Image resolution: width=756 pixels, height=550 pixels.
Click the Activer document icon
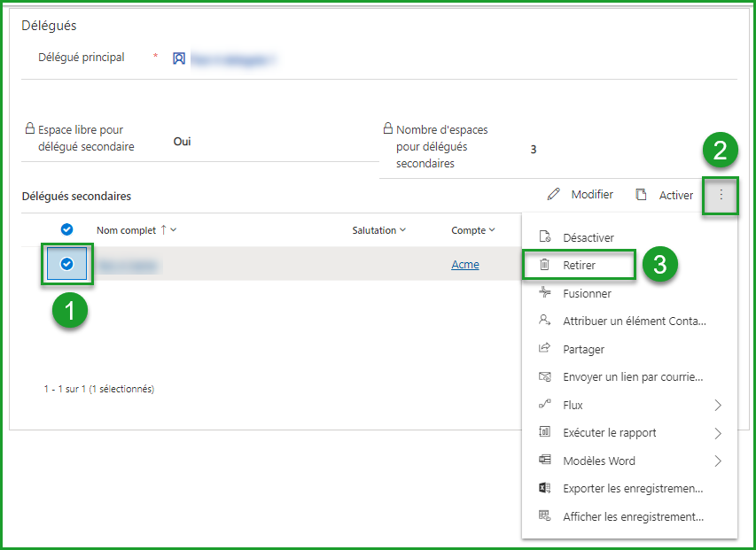(x=641, y=195)
